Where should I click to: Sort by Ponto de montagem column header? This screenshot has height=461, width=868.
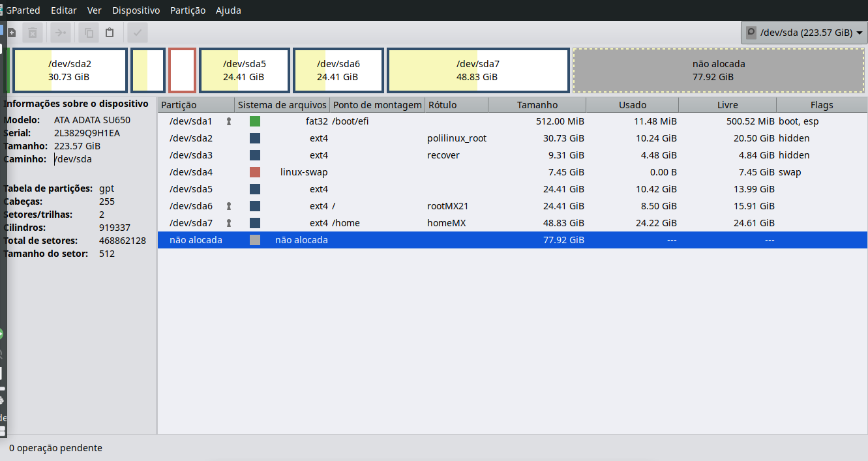pyautogui.click(x=378, y=105)
